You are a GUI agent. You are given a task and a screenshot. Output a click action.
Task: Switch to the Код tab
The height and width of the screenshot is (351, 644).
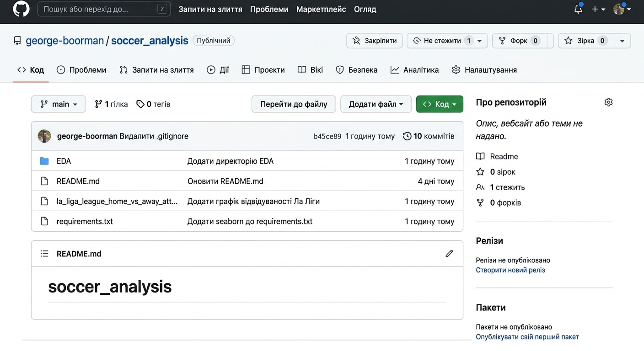tap(31, 70)
